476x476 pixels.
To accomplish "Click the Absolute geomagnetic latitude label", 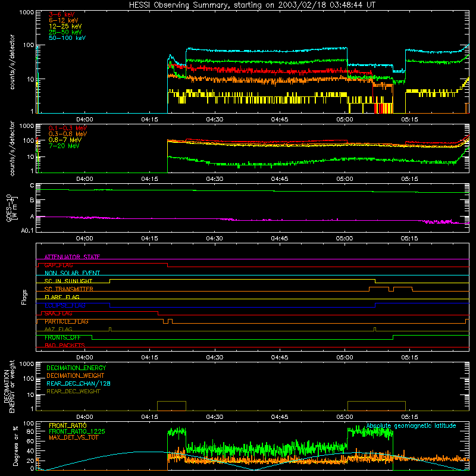I will click(411, 425).
